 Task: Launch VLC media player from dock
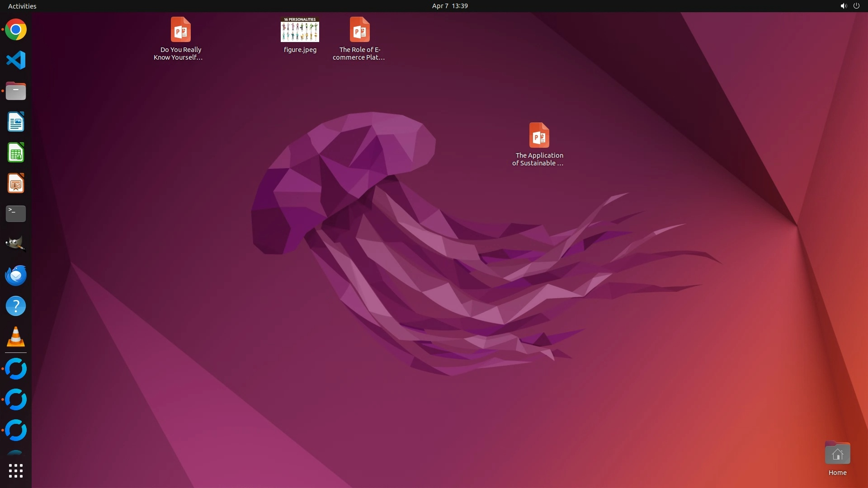(16, 337)
